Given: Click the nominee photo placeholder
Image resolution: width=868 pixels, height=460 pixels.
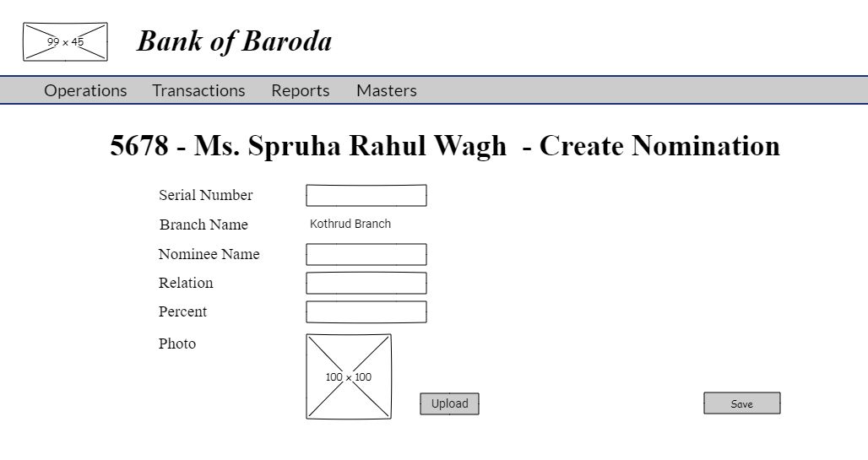Looking at the screenshot, I should tap(349, 376).
